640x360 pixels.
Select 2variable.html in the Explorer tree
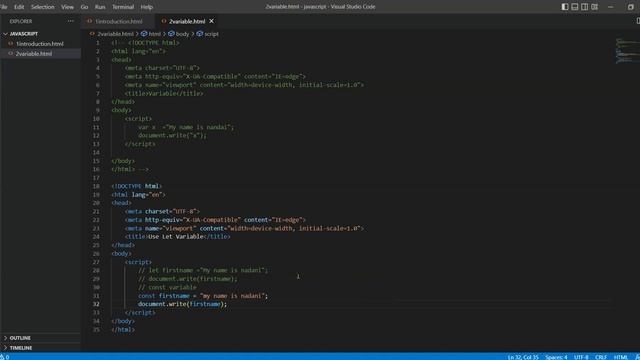click(33, 53)
